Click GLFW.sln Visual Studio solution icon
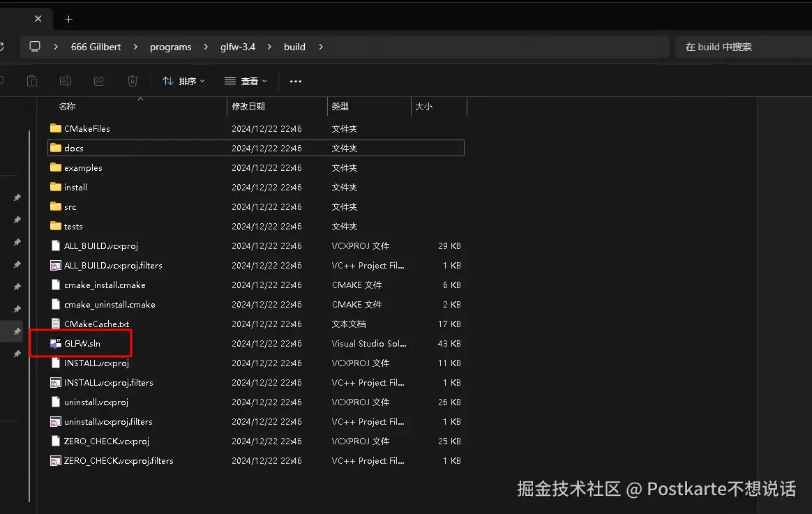812x514 pixels. click(x=55, y=343)
